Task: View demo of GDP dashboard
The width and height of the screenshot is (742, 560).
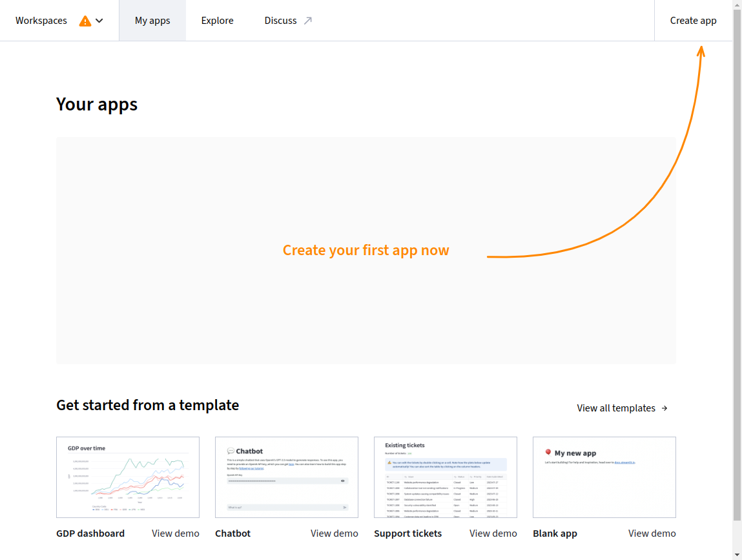Action: (176, 534)
